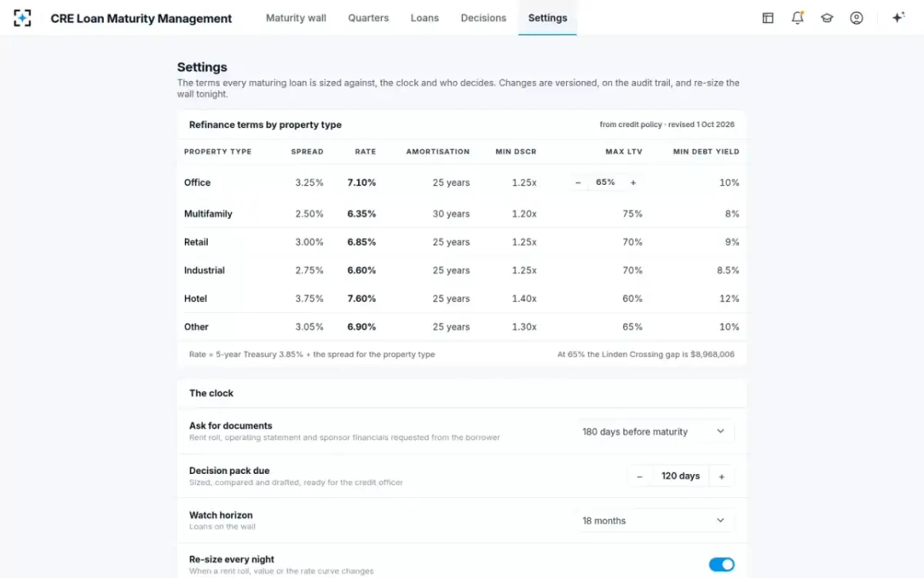Click the Multifamily rate 6.35%
The width and height of the screenshot is (924, 578).
click(x=361, y=213)
